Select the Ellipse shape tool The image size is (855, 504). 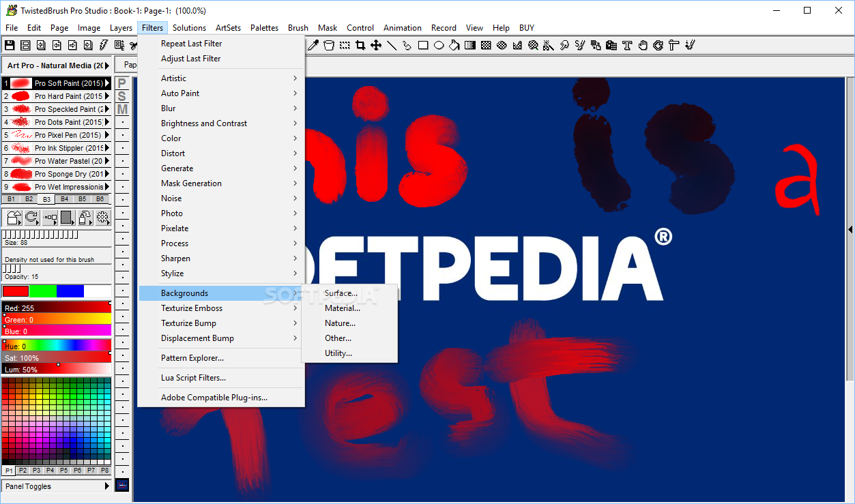[439, 45]
